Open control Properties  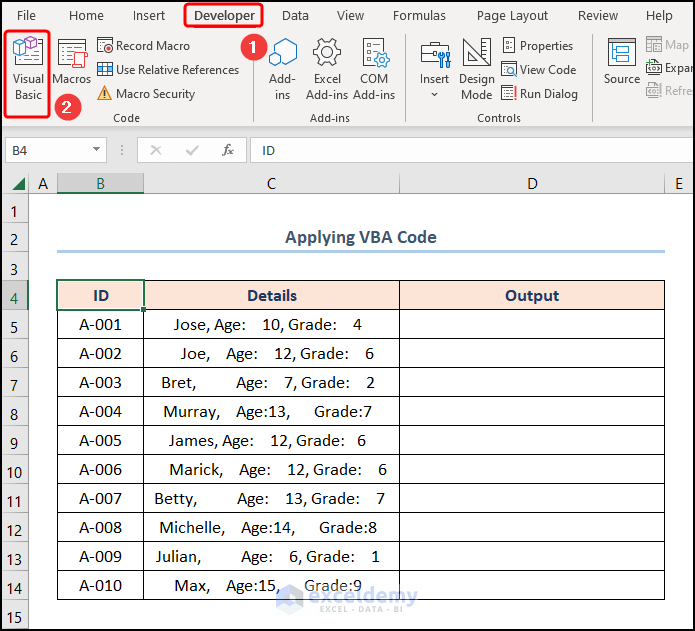(x=537, y=46)
